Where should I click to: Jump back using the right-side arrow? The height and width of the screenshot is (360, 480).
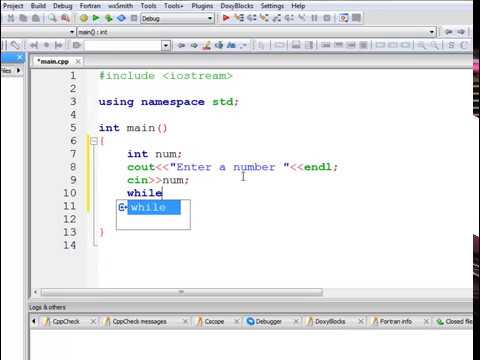449,32
